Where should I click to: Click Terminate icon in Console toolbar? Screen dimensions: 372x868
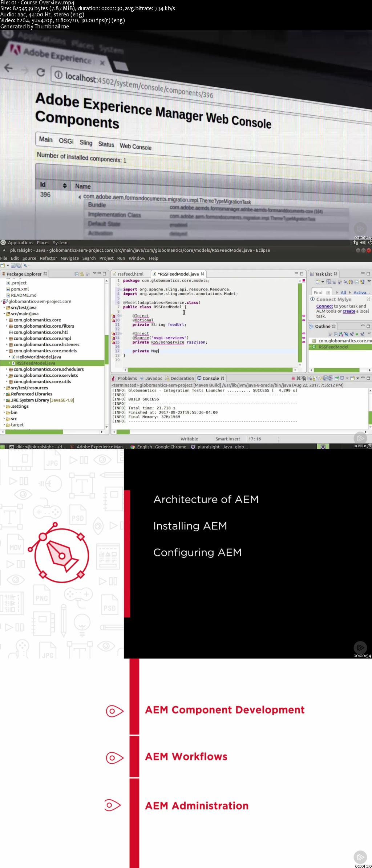coord(293,378)
